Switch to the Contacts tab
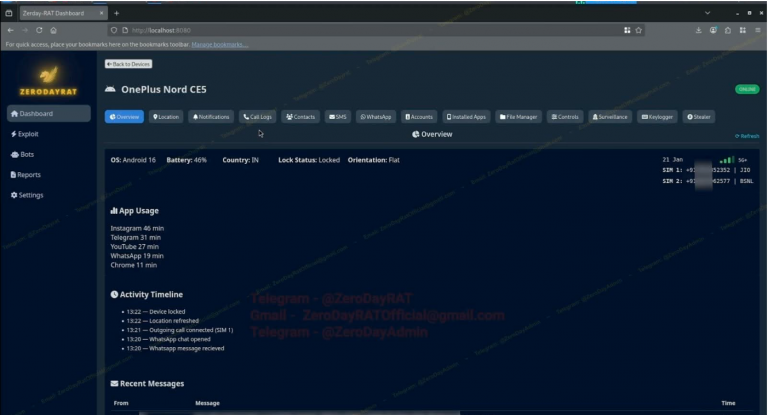 pos(300,117)
